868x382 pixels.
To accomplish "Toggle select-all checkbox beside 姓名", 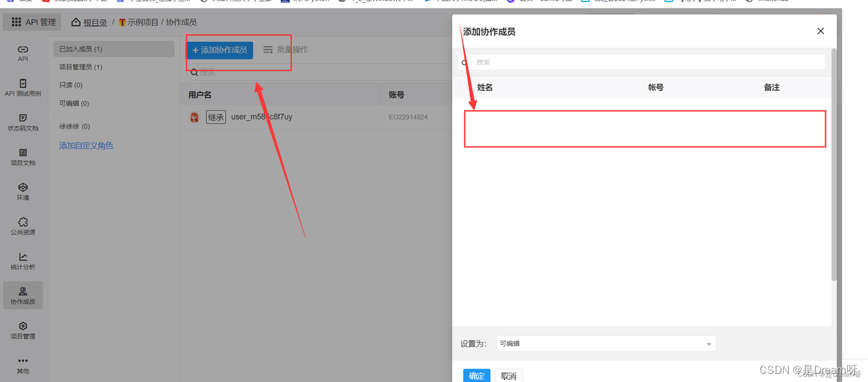I will click(x=463, y=88).
